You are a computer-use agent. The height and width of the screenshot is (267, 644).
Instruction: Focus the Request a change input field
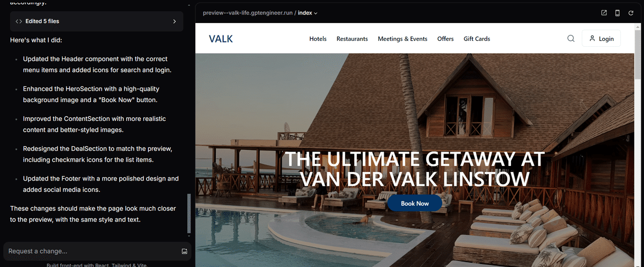(x=91, y=251)
